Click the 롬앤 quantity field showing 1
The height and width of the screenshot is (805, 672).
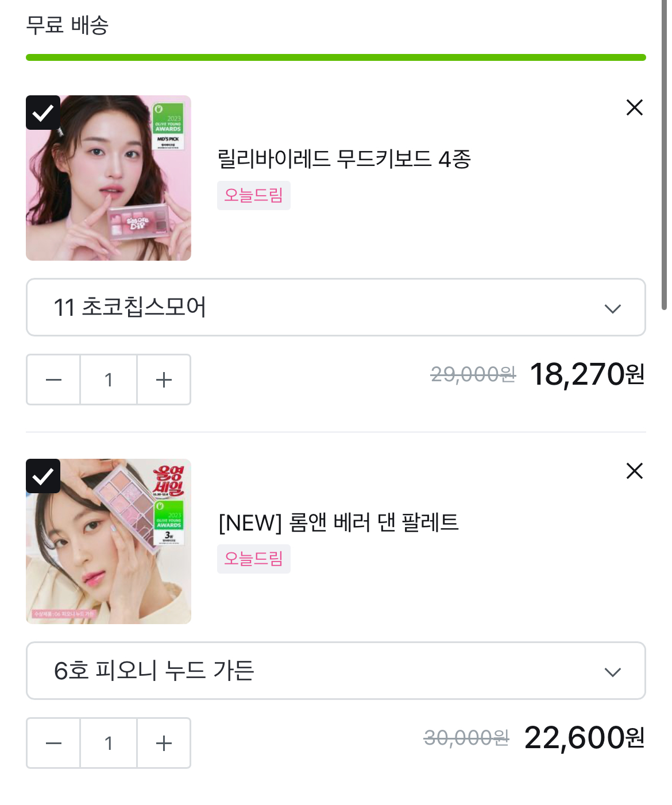pos(109,743)
